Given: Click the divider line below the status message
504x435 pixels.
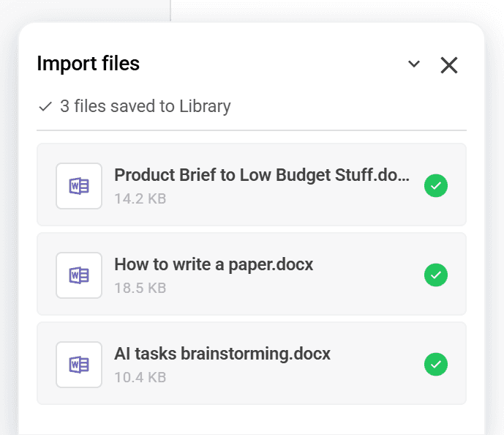Looking at the screenshot, I should pyautogui.click(x=252, y=130).
